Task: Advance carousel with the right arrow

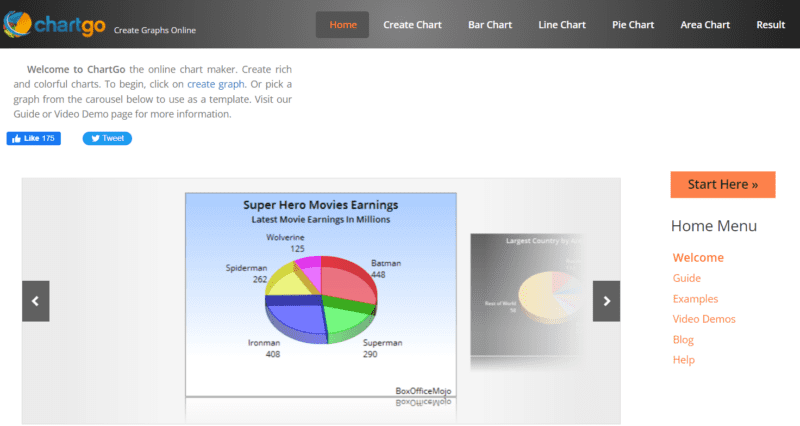Action: click(606, 301)
